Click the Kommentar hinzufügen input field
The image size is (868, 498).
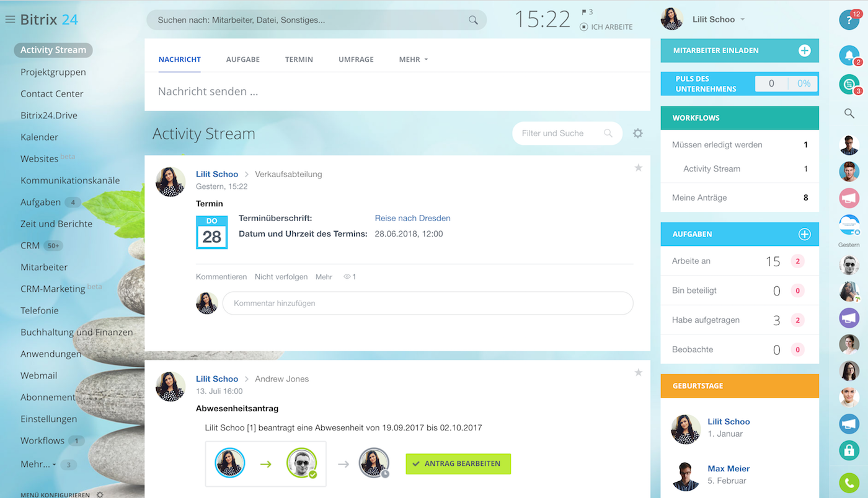tap(428, 304)
